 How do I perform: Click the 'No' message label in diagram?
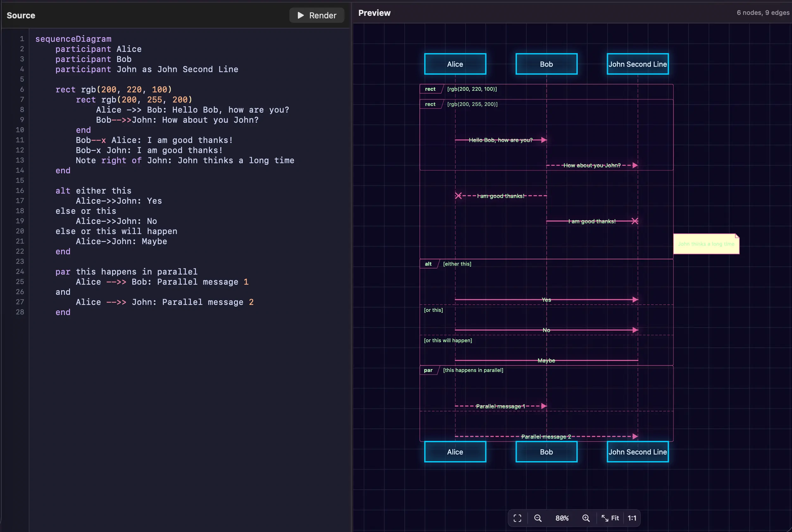pos(546,330)
